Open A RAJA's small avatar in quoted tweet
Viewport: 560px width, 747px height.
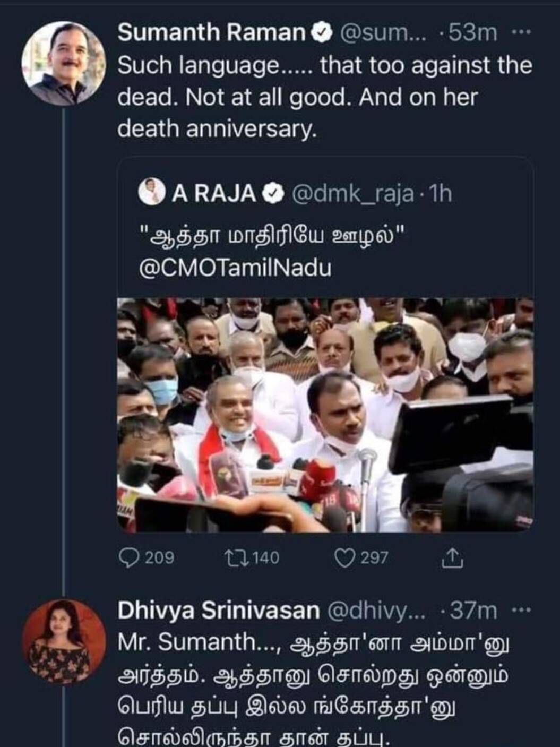[x=152, y=193]
